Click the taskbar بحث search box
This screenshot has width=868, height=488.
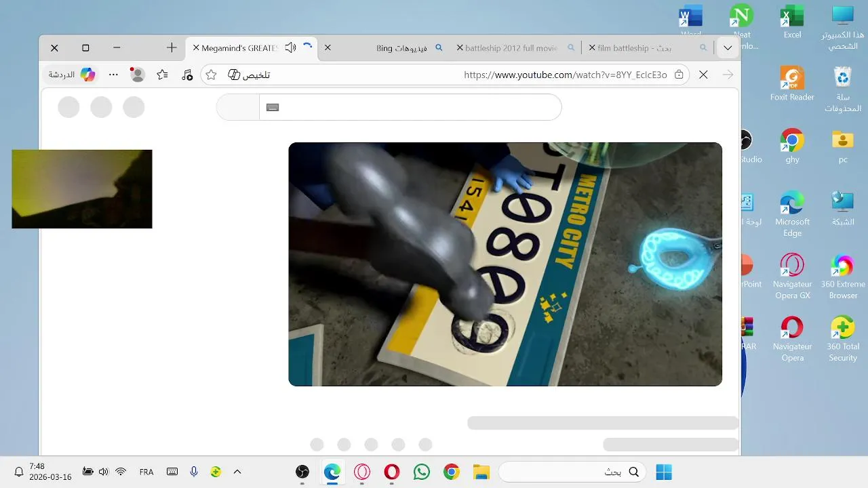[572, 472]
